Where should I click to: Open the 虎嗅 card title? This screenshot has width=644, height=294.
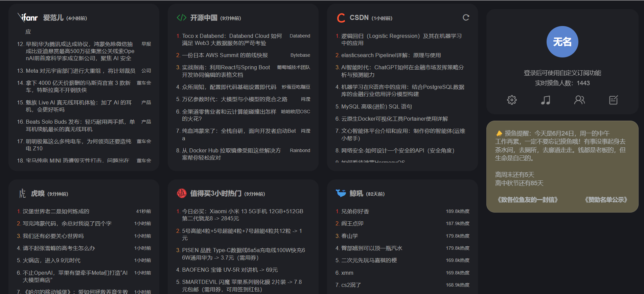[x=38, y=193]
